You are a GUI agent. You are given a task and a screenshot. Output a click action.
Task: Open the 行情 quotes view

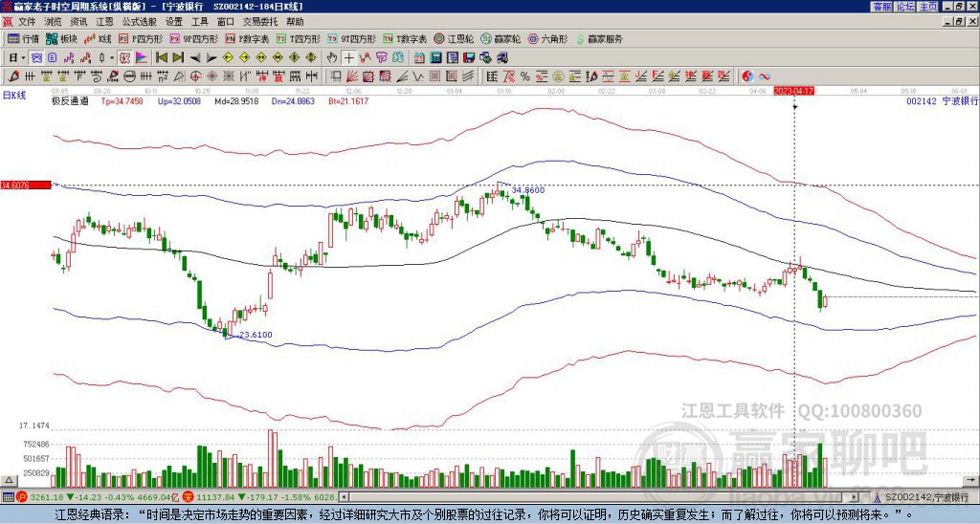[x=23, y=38]
